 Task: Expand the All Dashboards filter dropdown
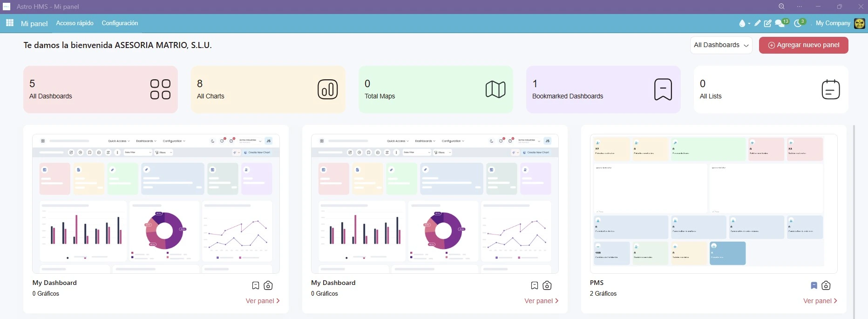721,45
